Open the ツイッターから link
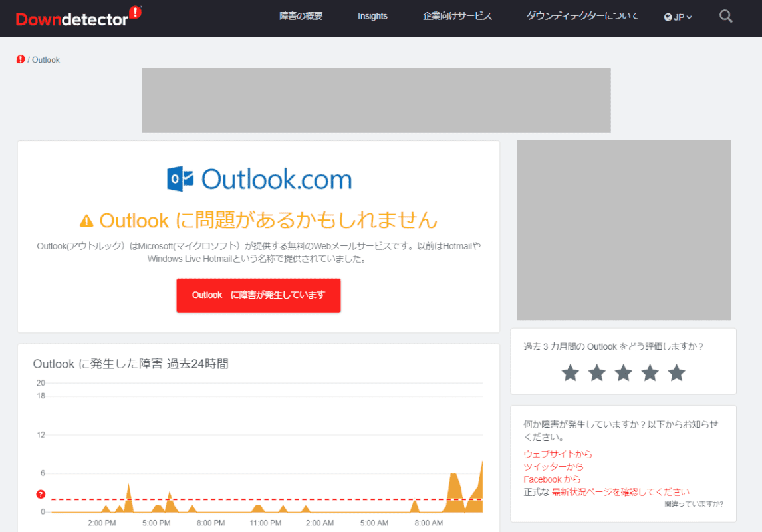The width and height of the screenshot is (762, 532). tap(553, 466)
